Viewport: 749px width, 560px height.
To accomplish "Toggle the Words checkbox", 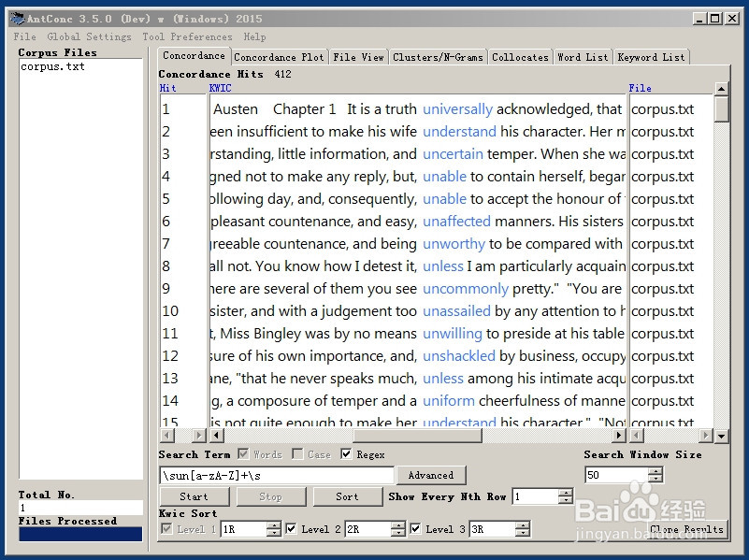I will point(243,454).
